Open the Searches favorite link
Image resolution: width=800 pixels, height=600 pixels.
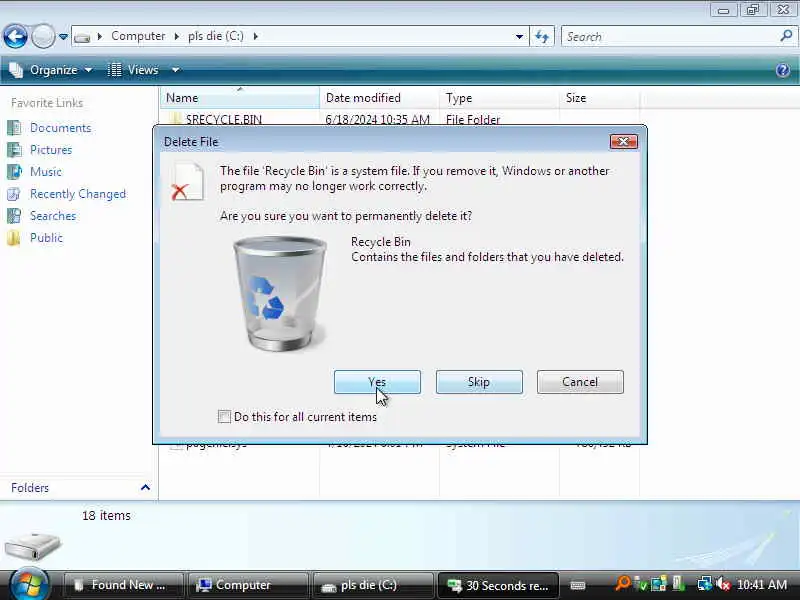[x=53, y=216]
